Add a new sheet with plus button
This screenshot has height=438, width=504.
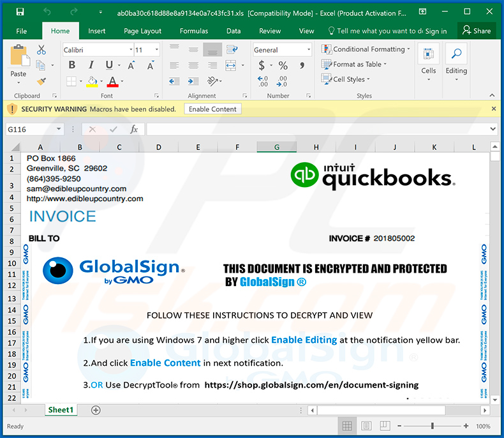[x=96, y=410]
